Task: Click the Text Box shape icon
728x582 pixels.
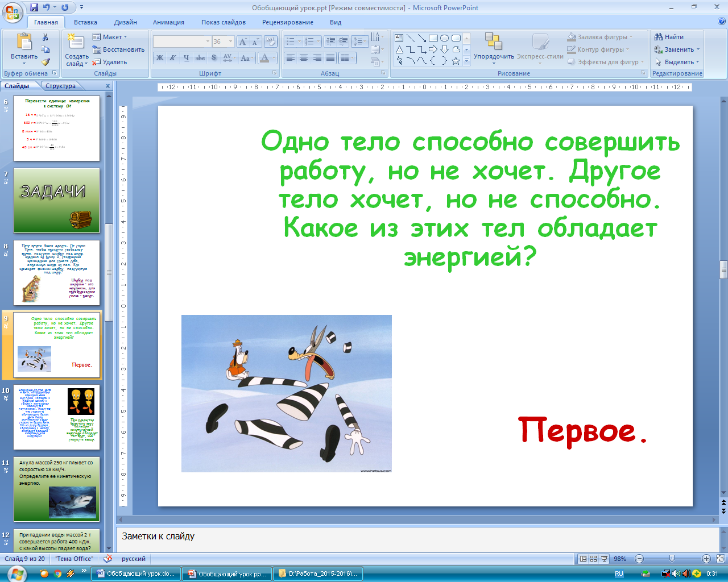Action: [x=399, y=38]
